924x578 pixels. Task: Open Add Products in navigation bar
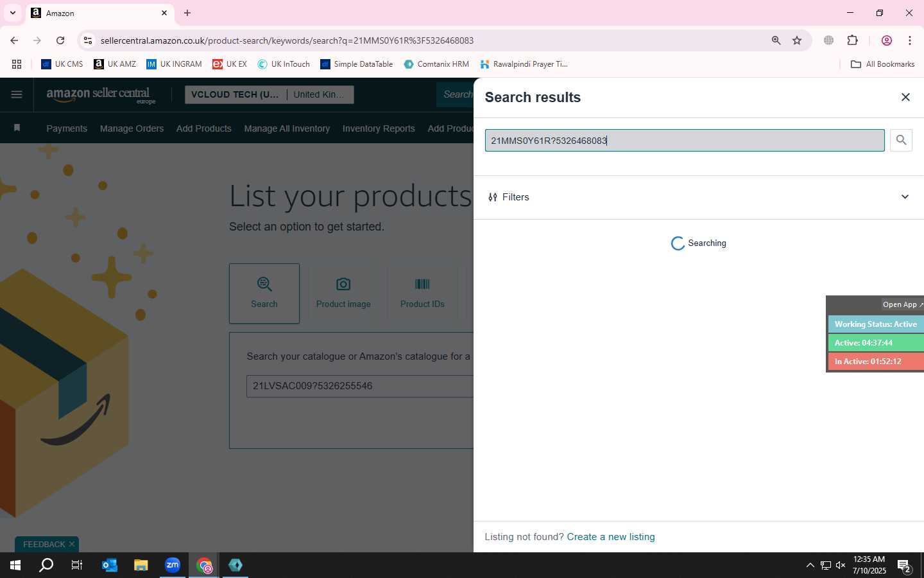click(204, 128)
